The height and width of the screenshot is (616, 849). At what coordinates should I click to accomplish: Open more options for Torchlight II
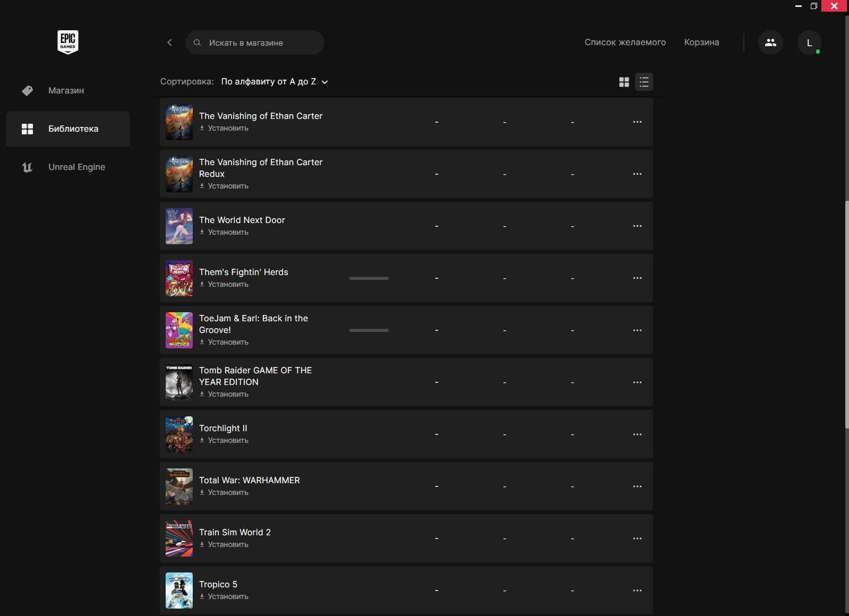click(637, 434)
